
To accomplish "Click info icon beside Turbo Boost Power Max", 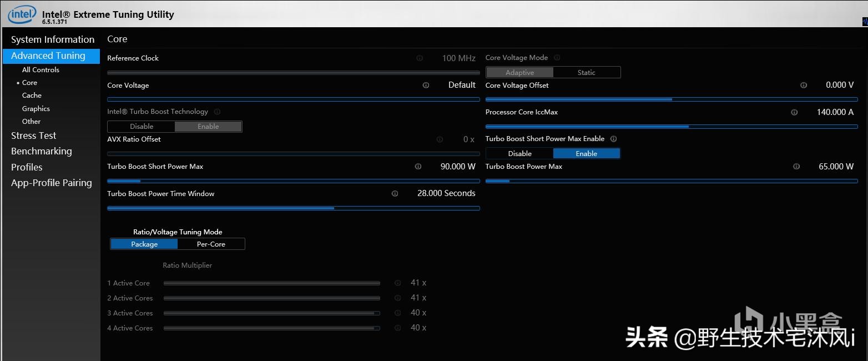I will pos(796,167).
